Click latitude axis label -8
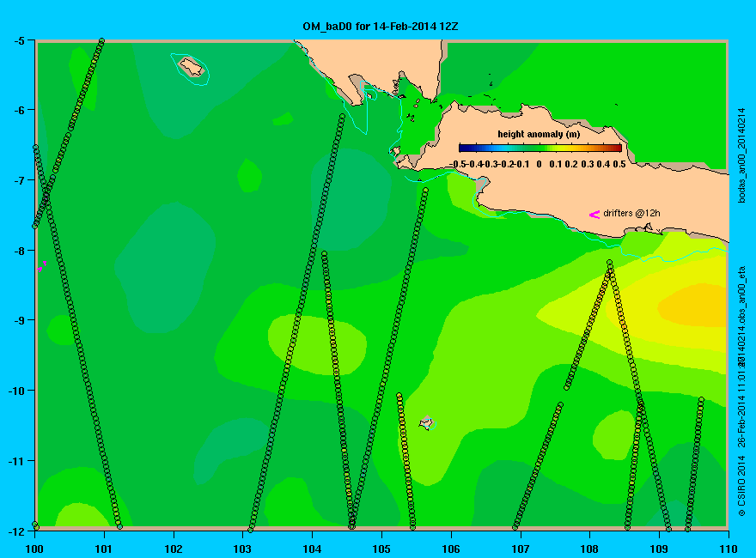This screenshot has height=558, width=756. coord(19,251)
